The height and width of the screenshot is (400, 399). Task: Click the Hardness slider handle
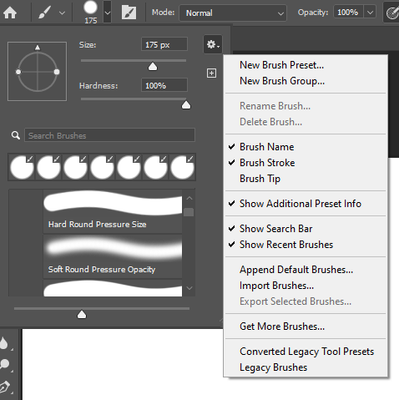(186, 105)
